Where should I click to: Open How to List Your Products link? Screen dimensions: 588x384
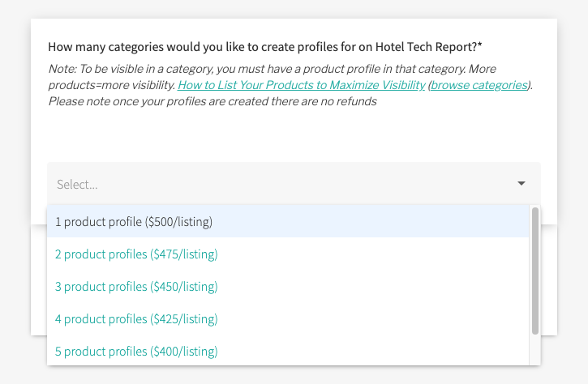(302, 85)
